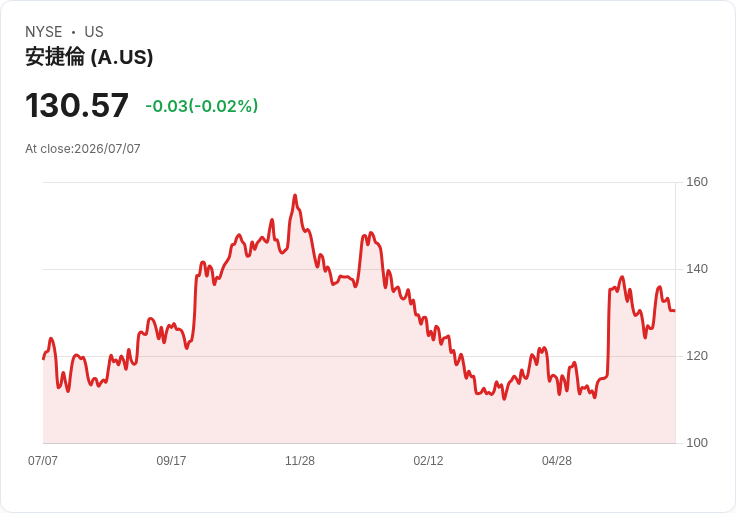Screen dimensions: 736x513
Task: Click the price change -0.03(-0.02%)
Action: 202,106
